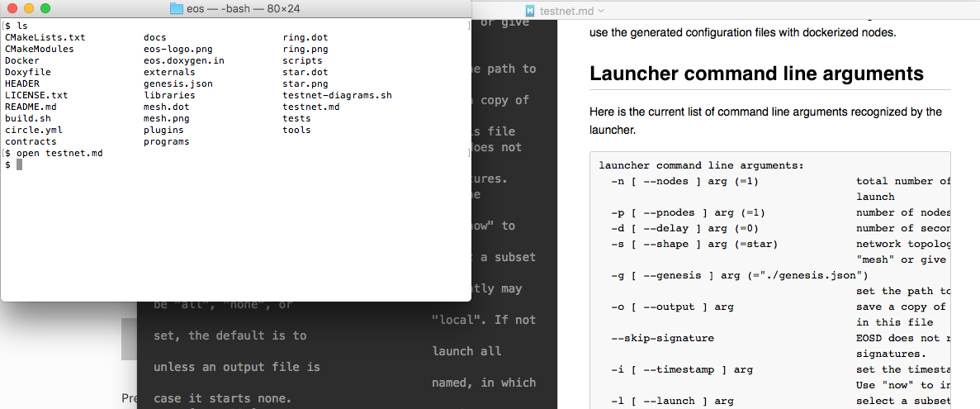Image resolution: width=980 pixels, height=409 pixels.
Task: Click the 'Launcher command line arguments' heading
Action: pyautogui.click(x=756, y=74)
